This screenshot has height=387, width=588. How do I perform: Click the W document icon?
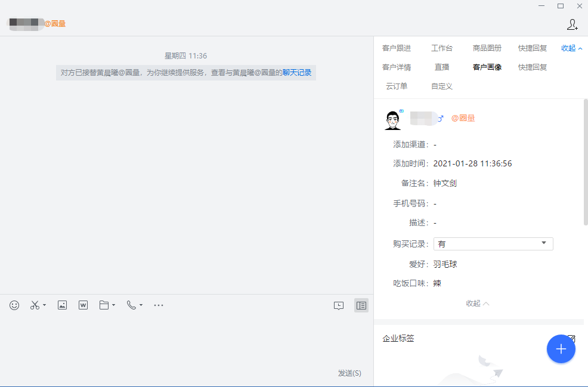tap(83, 305)
